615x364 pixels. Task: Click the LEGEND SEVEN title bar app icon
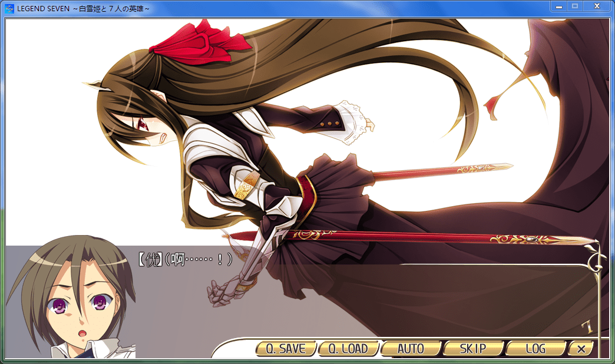[x=9, y=8]
